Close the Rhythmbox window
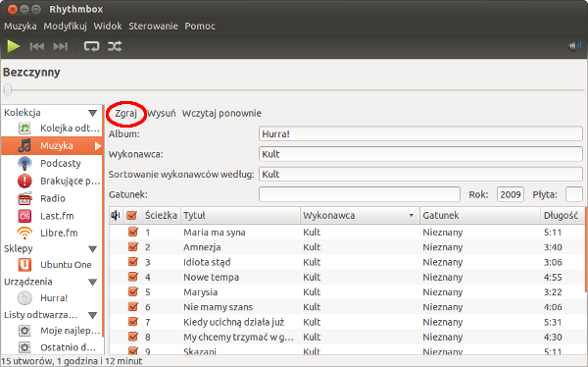Image resolution: width=588 pixels, height=367 pixels. 13,10
